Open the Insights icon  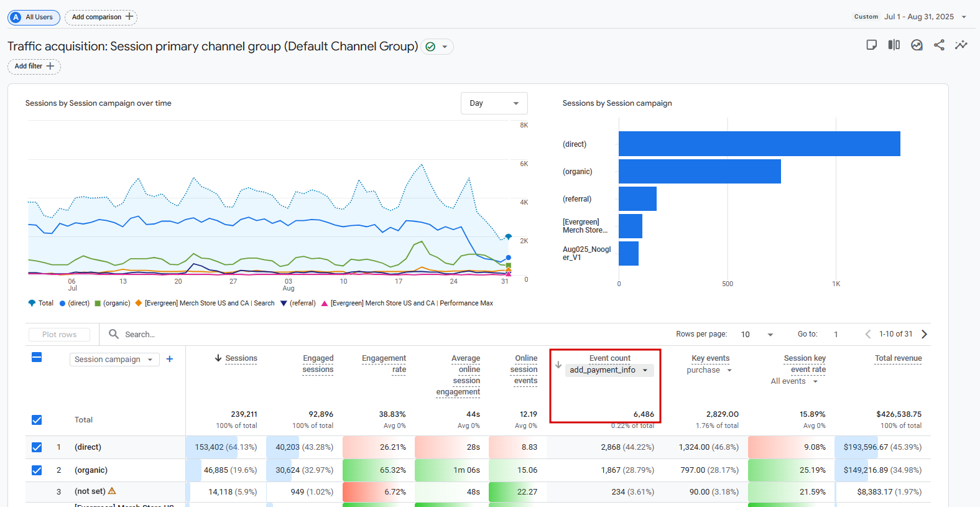pos(917,45)
